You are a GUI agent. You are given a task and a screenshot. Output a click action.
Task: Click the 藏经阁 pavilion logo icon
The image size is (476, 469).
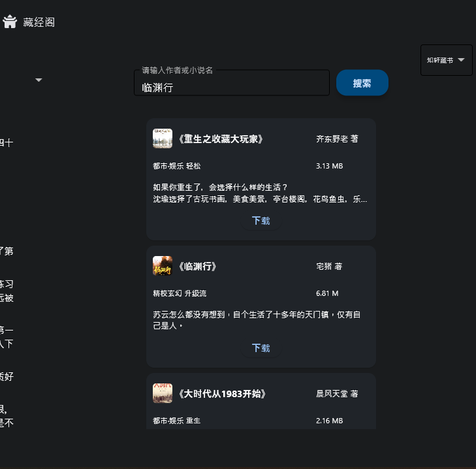[10, 22]
